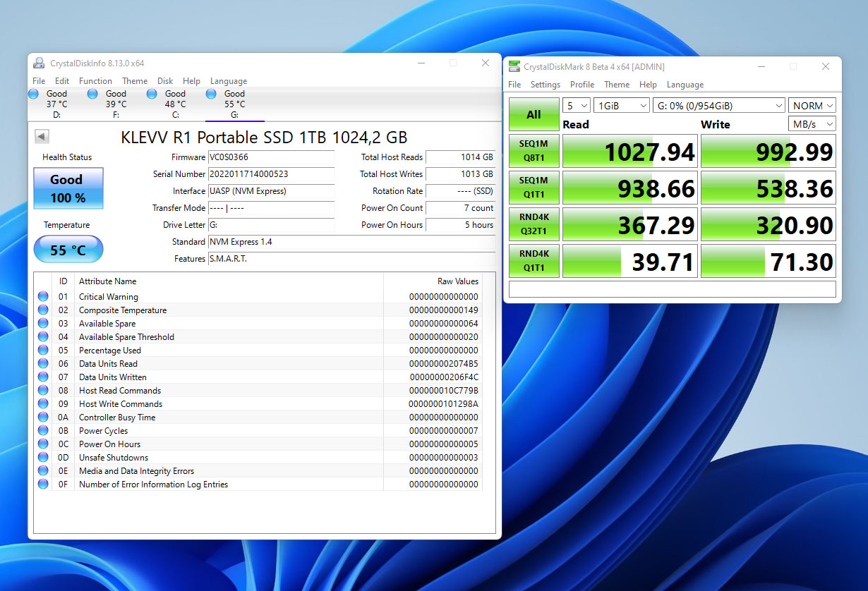Click the Total Host Writes value 1013 GB
Viewport: 868px width, 591px height.
[x=461, y=174]
